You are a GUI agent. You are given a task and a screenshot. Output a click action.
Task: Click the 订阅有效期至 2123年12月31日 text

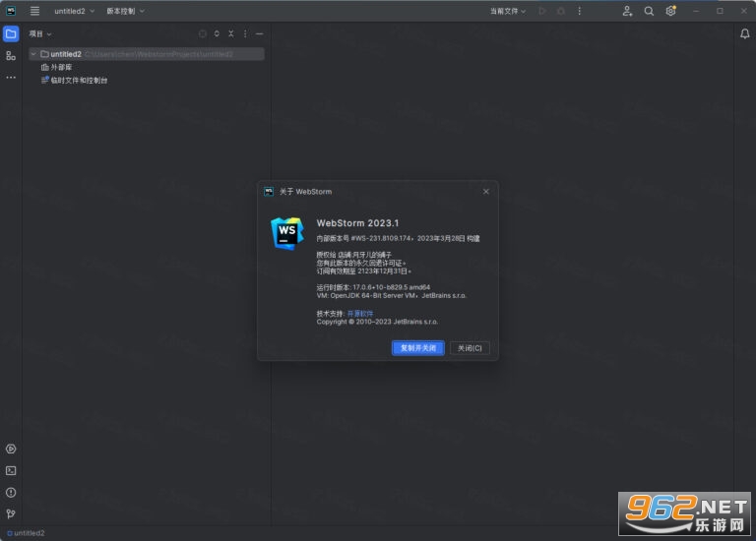(363, 271)
